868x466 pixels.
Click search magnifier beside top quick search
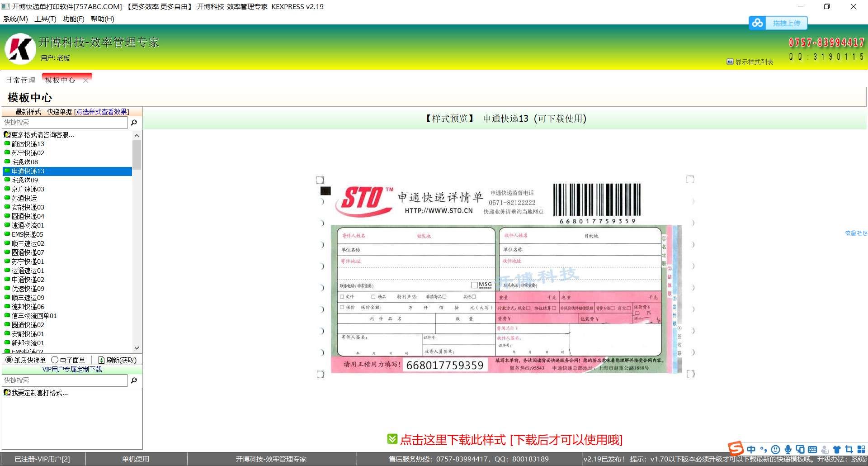(134, 123)
